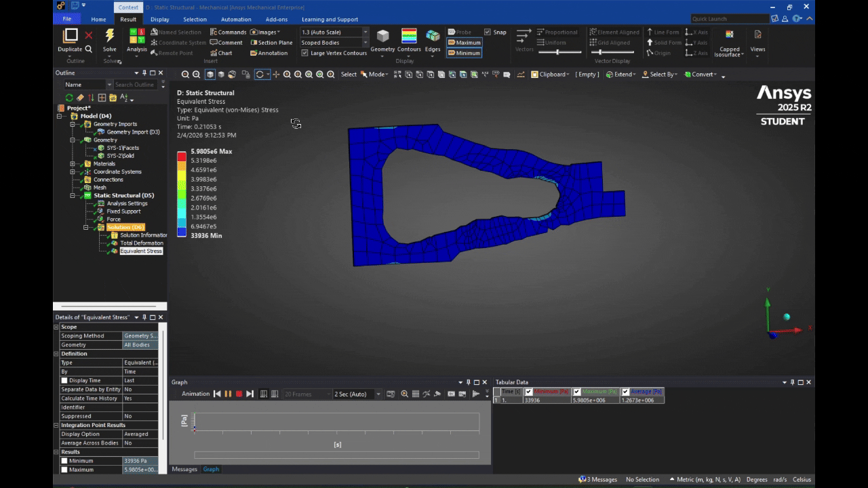Screen dimensions: 868x488
Task: Open the Contours display options
Action: coord(409,39)
